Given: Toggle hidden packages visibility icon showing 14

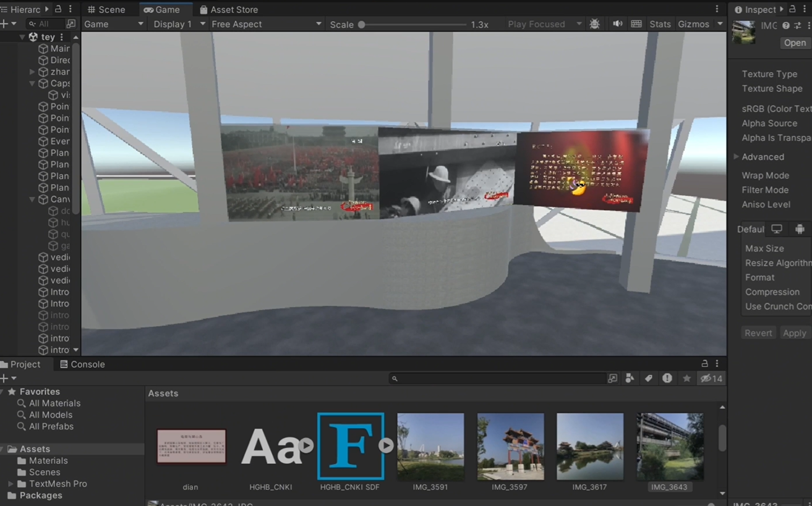Looking at the screenshot, I should 711,378.
